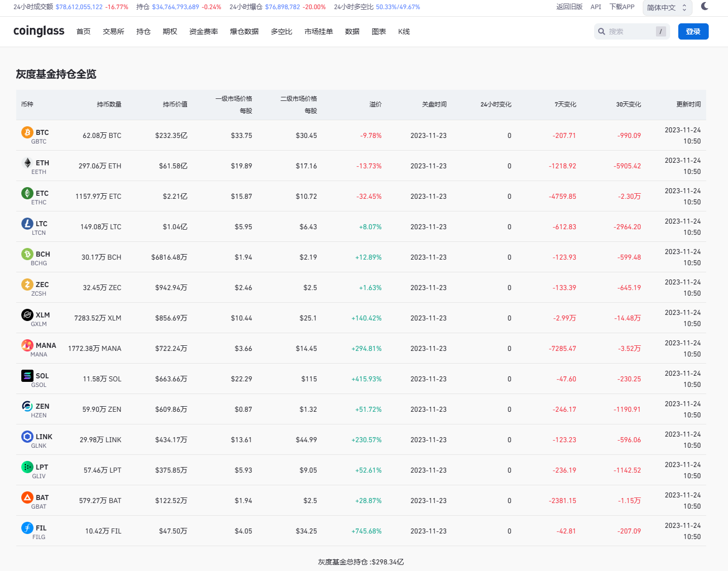Open the 图表 menu
This screenshot has height=571, width=728.
click(x=378, y=31)
